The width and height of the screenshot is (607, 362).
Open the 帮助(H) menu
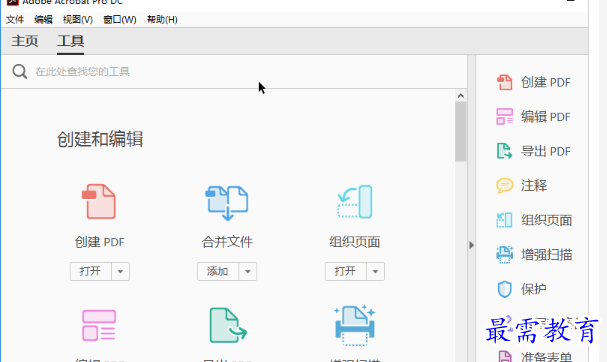pos(162,19)
